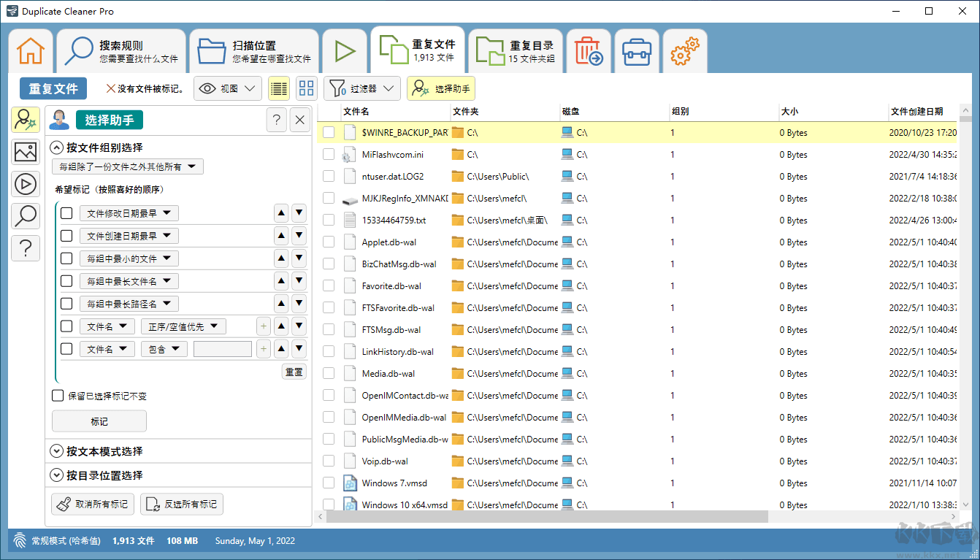Screen dimensions: 980x560
Task: Add condition to 正序/空值优先 rule with plus
Action: [263, 326]
